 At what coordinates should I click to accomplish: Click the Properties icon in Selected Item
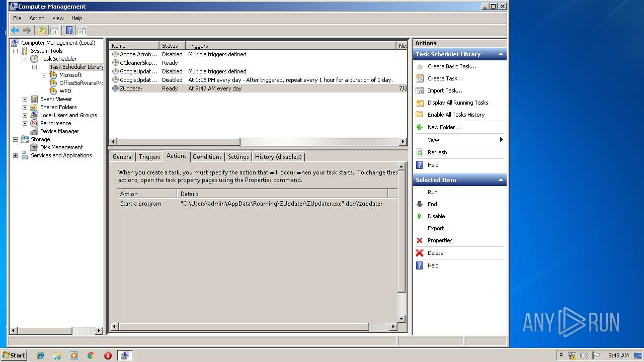pos(420,240)
